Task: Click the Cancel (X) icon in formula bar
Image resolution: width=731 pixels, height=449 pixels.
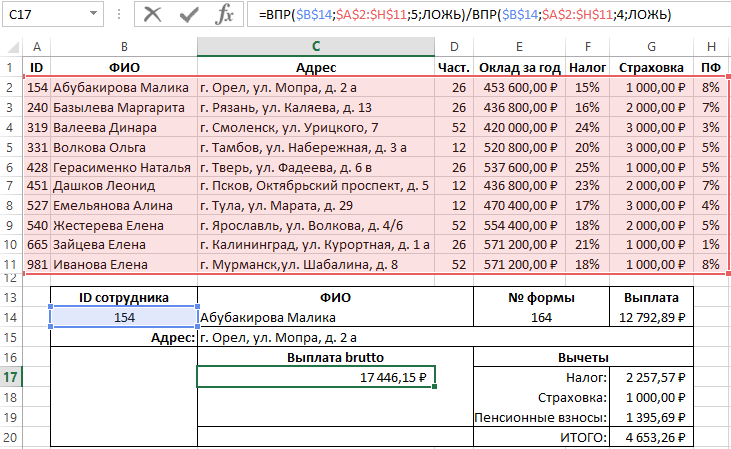Action: click(x=152, y=14)
